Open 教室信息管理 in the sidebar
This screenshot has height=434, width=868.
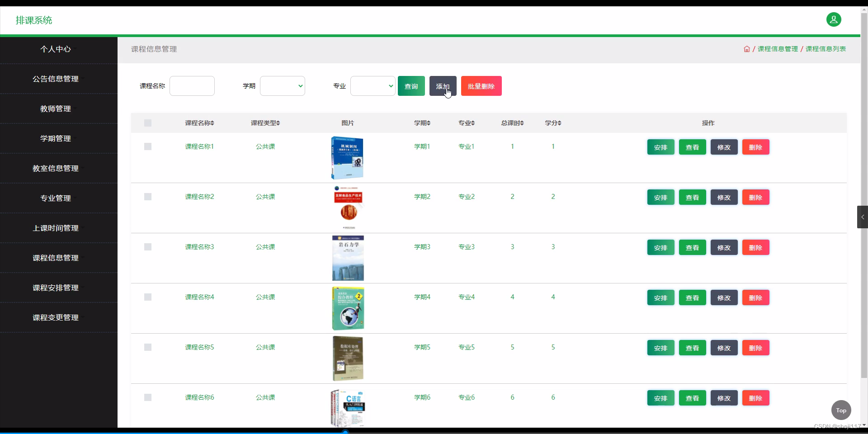(x=56, y=168)
